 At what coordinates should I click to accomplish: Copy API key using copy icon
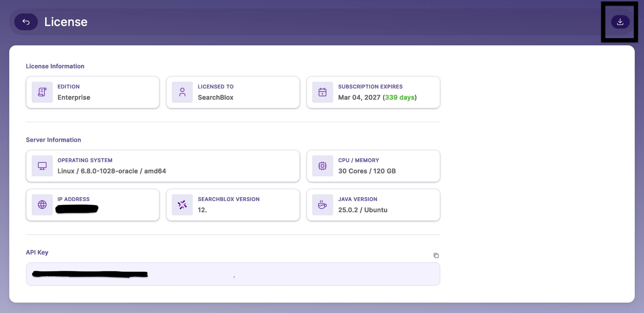(436, 255)
